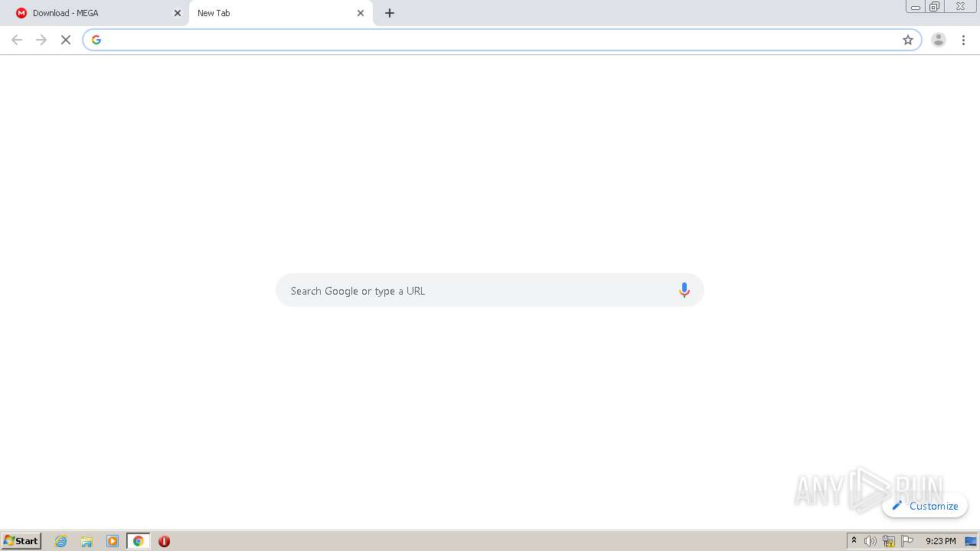
Task: Open Chrome three-dot menu
Action: (964, 40)
